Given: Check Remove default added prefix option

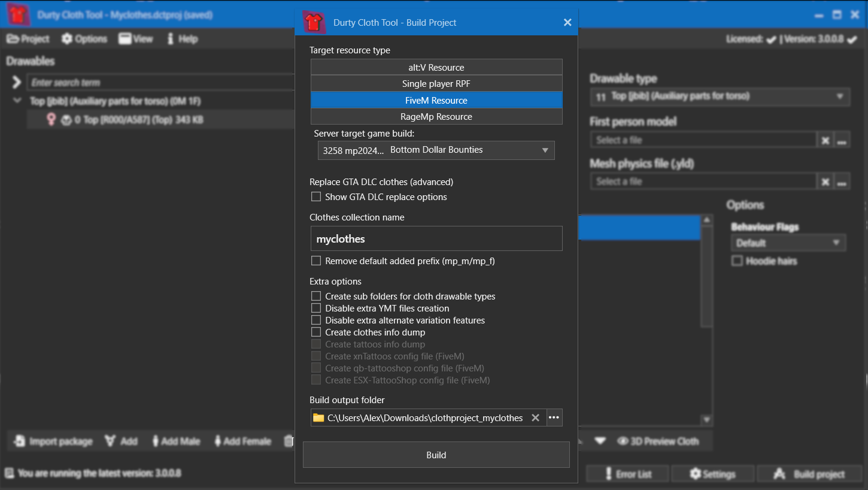Looking at the screenshot, I should tap(316, 261).
